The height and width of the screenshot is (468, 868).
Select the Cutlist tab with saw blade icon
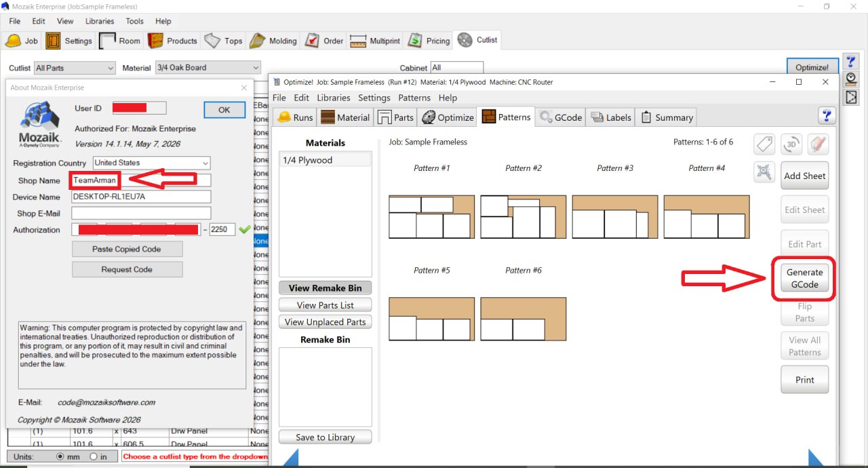tap(478, 40)
